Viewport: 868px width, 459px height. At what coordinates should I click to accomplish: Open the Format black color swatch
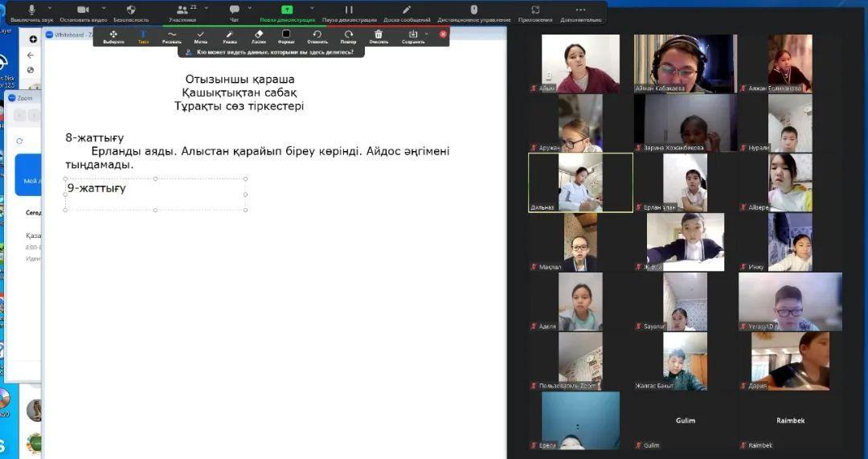286,36
